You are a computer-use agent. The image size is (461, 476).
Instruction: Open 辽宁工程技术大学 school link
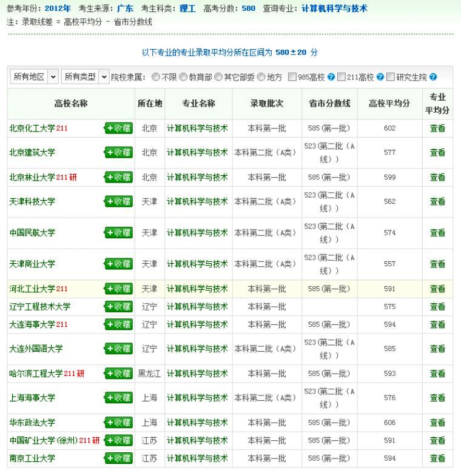(x=39, y=306)
